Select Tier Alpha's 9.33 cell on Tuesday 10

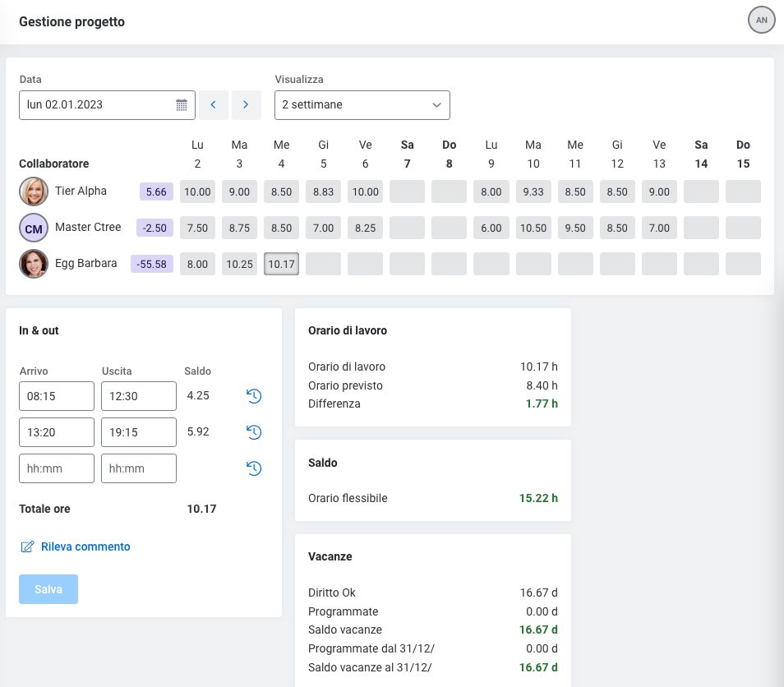(x=533, y=191)
